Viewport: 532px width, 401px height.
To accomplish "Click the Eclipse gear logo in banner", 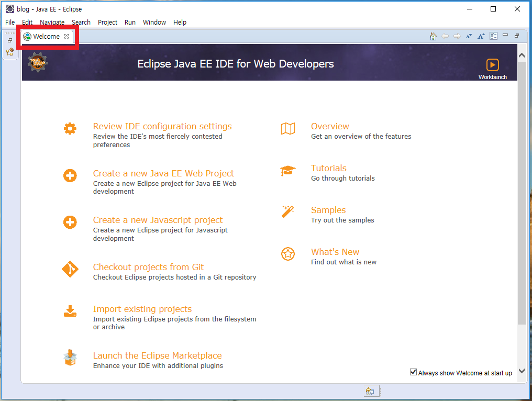I will pyautogui.click(x=38, y=63).
